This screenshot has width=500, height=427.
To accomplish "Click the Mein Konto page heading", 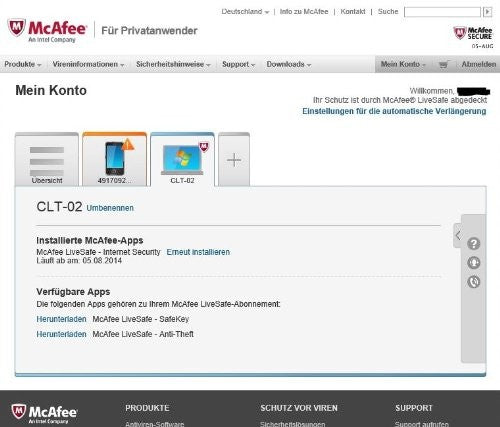I will pyautogui.click(x=51, y=90).
